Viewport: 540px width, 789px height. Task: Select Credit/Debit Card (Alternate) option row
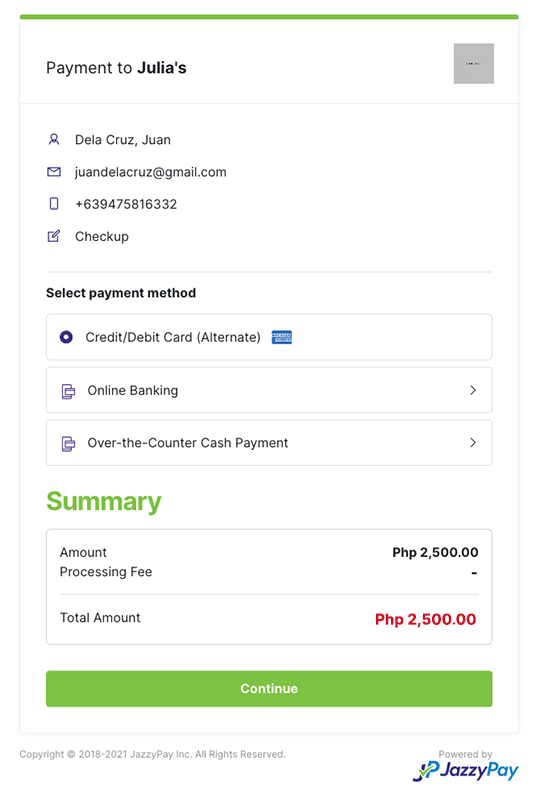(x=269, y=337)
